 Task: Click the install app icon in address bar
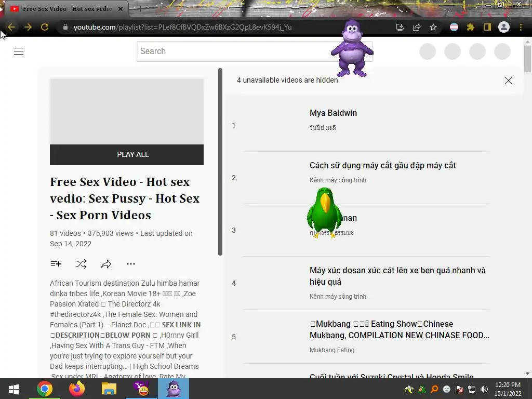(x=400, y=27)
